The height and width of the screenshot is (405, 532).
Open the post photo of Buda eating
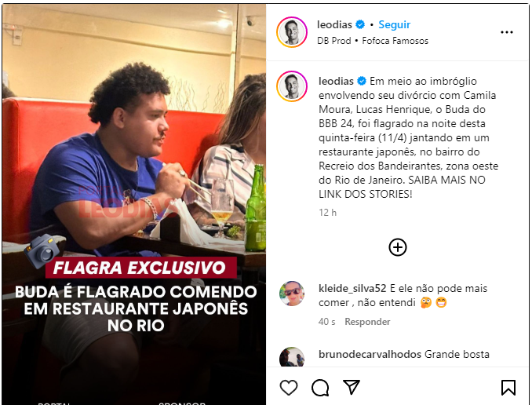pos(134,204)
